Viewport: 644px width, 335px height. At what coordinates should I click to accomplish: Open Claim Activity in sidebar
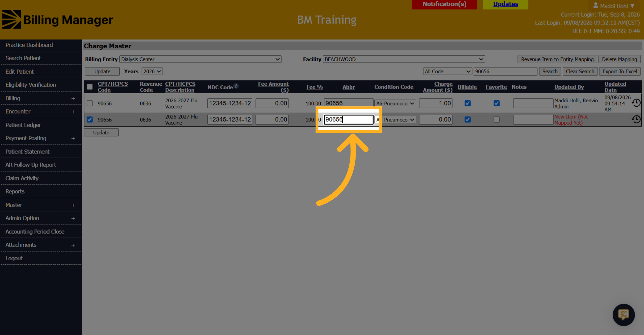[x=22, y=178]
